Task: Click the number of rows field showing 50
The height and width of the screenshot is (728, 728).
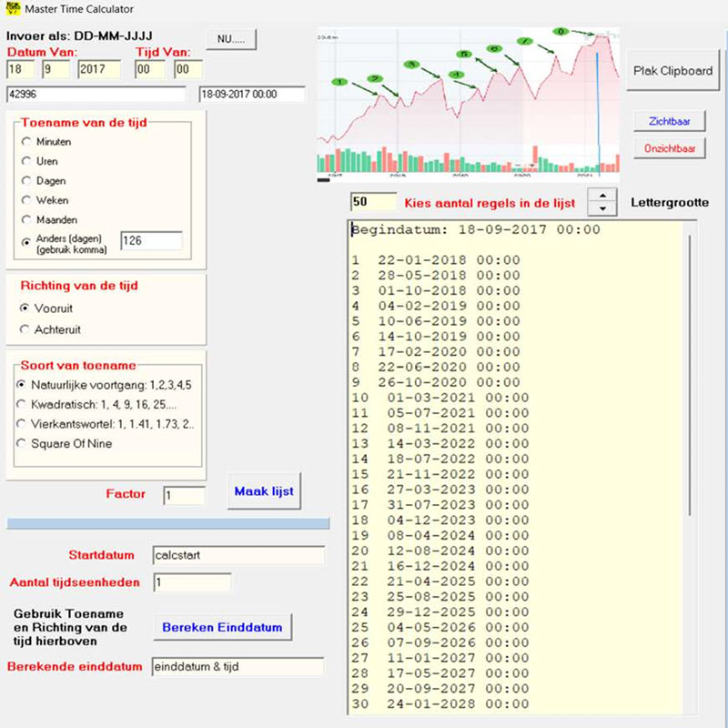Action: pos(373,201)
